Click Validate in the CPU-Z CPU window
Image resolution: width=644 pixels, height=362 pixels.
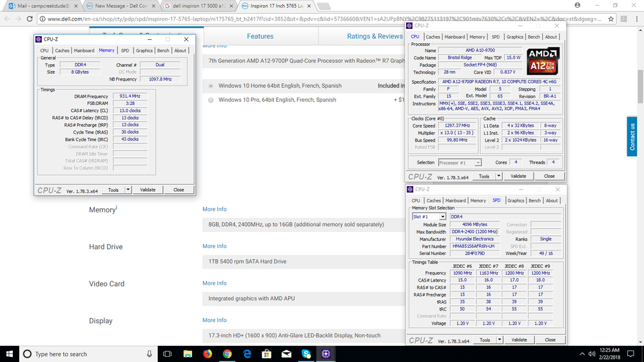coord(518,176)
